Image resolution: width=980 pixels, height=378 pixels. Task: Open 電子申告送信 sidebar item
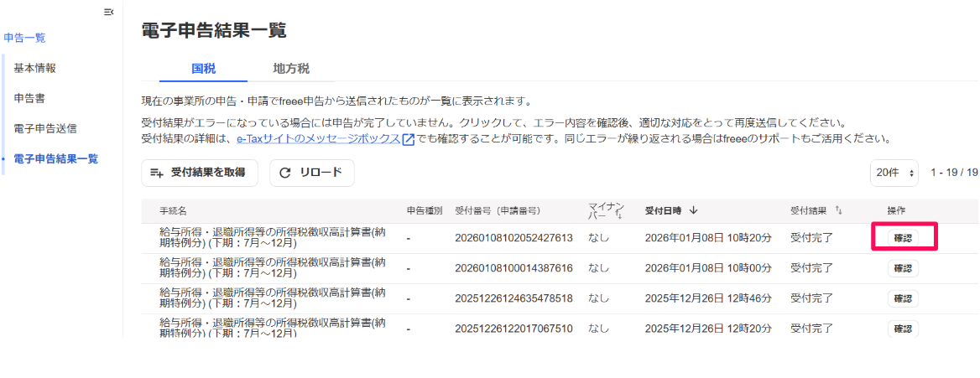[x=45, y=129]
